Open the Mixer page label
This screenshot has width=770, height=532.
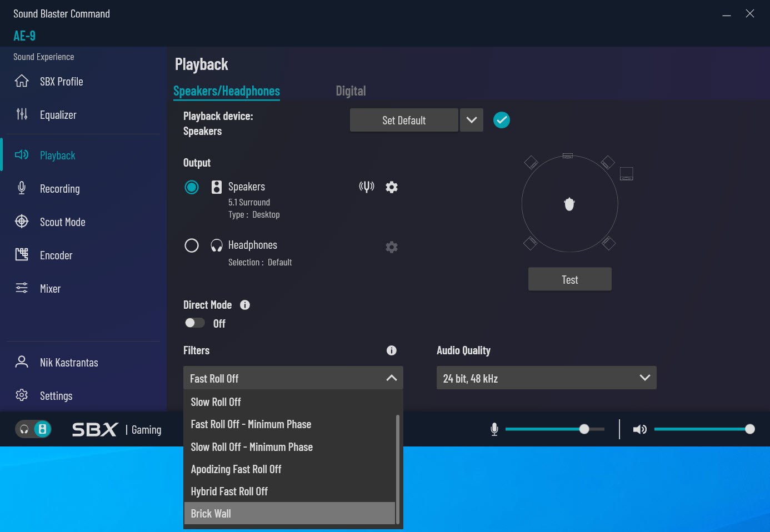coord(51,289)
